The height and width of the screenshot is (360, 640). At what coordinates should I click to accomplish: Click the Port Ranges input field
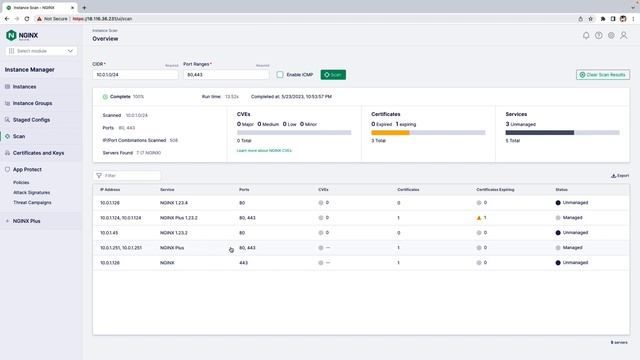click(227, 75)
